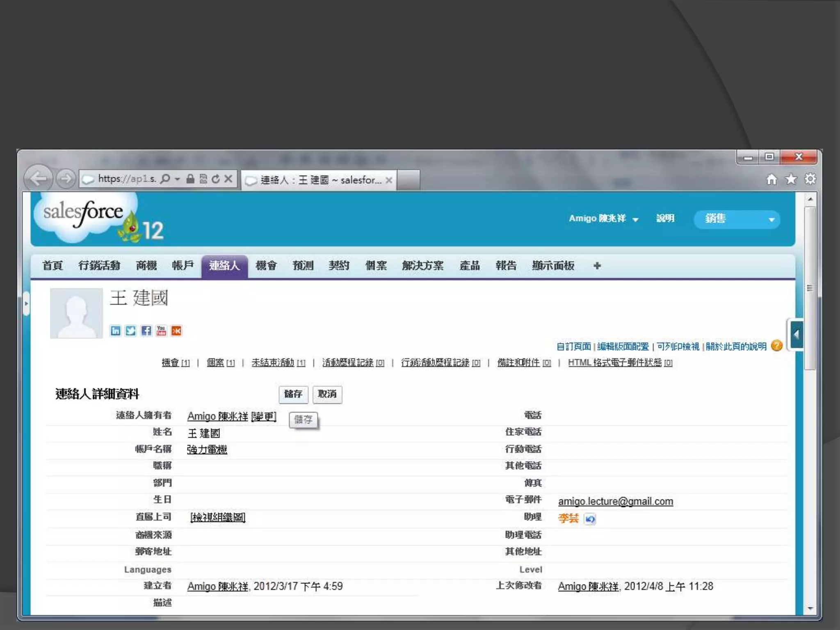Click the orange help question-mark icon

[x=776, y=346]
